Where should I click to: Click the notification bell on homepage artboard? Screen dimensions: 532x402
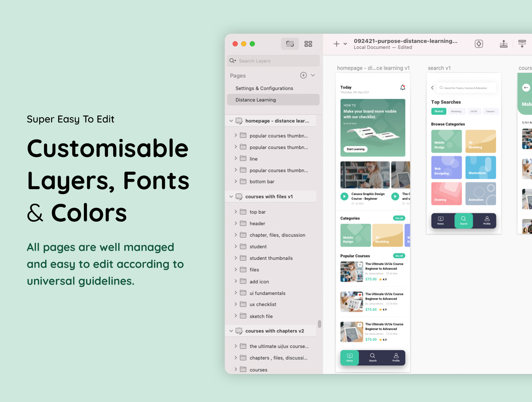point(403,87)
